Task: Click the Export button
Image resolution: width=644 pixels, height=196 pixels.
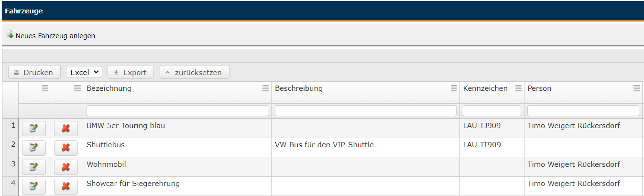Action: pyautogui.click(x=130, y=72)
